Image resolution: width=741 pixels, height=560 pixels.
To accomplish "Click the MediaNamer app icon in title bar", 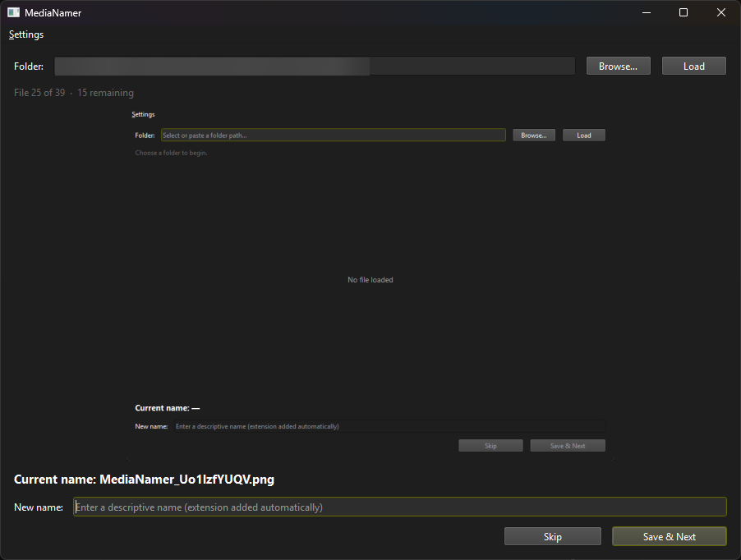I will tap(14, 13).
